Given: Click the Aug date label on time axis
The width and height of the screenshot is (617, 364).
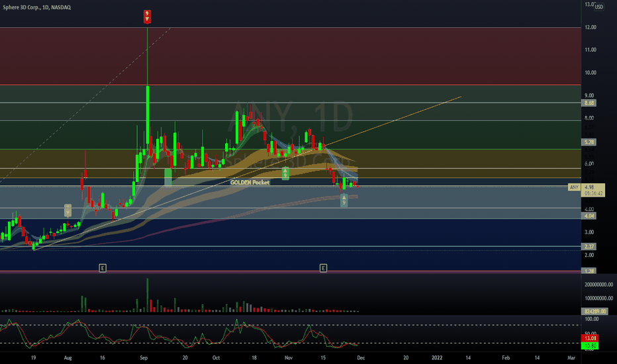Looking at the screenshot, I should tap(68, 357).
